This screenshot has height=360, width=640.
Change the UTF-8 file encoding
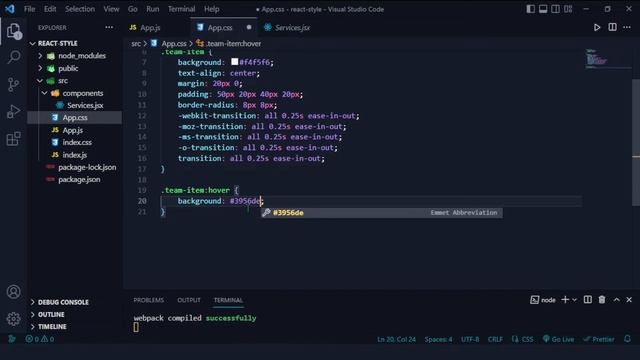(470, 339)
